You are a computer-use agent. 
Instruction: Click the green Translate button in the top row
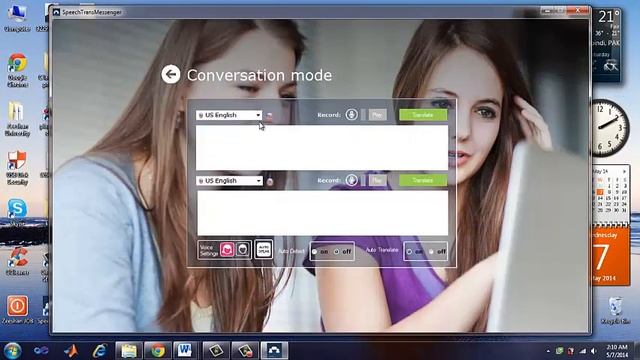(423, 115)
